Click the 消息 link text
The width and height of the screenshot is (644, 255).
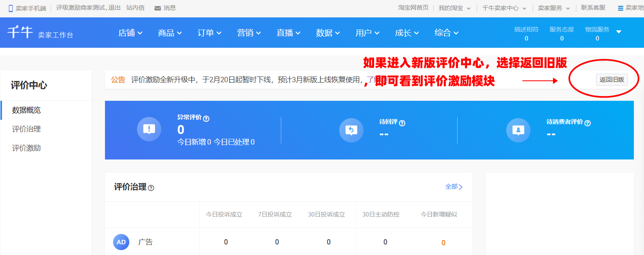(169, 8)
